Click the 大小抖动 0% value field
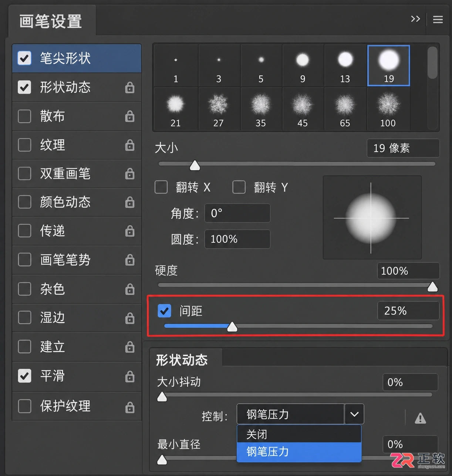This screenshot has height=476, width=452. coord(410,382)
